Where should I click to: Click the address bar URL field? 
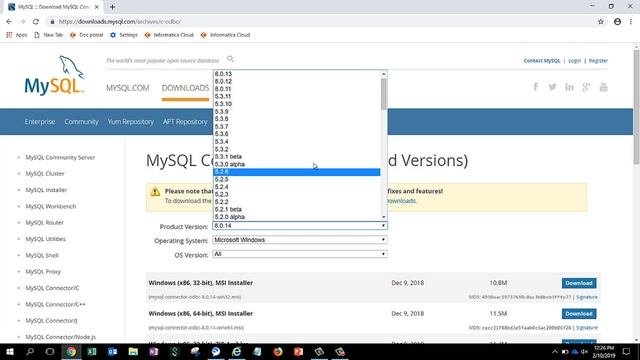[318, 22]
